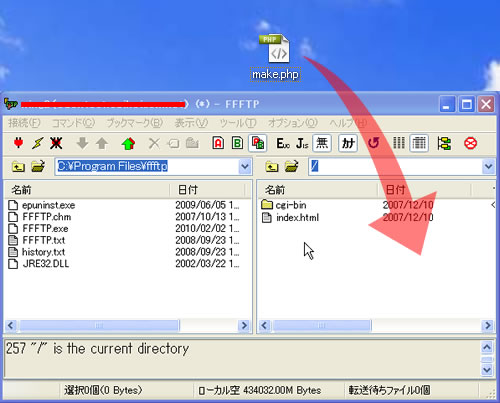Screen dimensions: 500x403
Task: Click log pane scroll up arrow
Action: tap(487, 348)
